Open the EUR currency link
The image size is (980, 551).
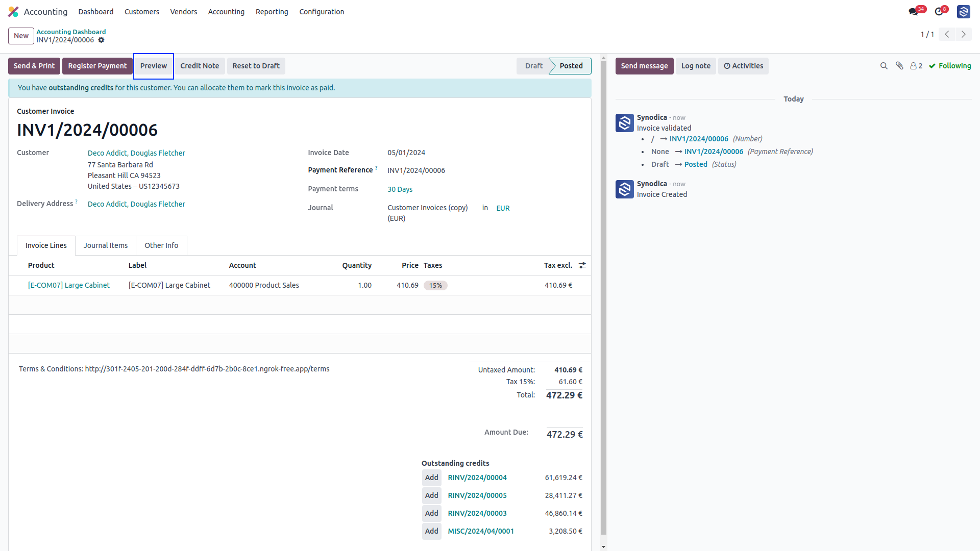[503, 208]
